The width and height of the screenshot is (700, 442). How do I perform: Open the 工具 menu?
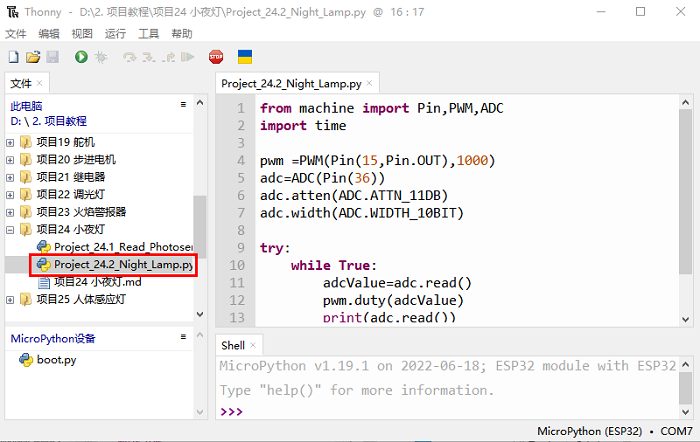point(148,33)
